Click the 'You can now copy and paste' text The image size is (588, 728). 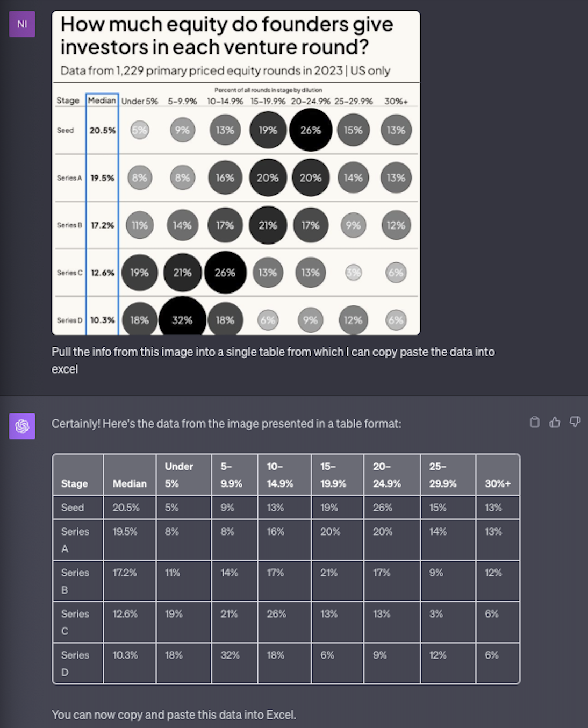(174, 715)
